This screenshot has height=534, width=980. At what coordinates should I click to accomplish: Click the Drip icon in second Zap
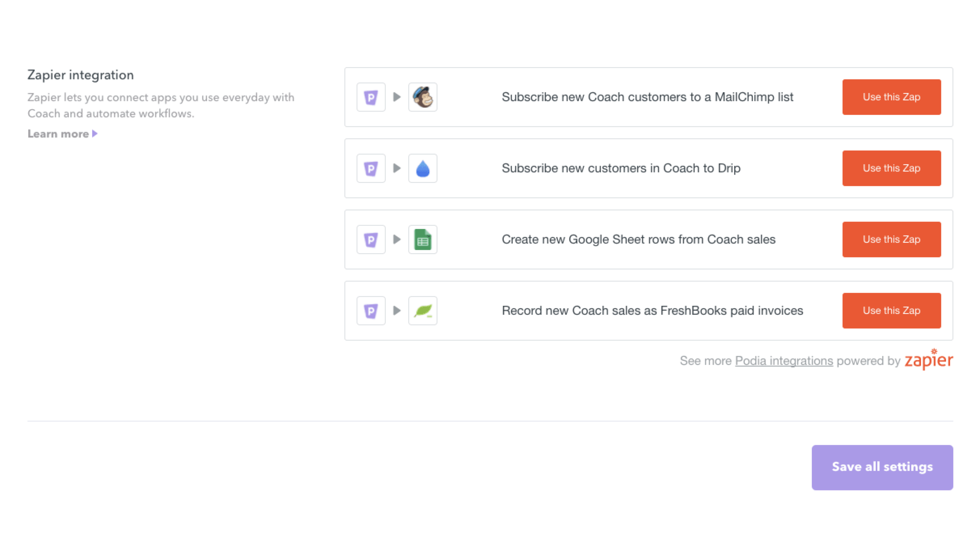coord(424,168)
